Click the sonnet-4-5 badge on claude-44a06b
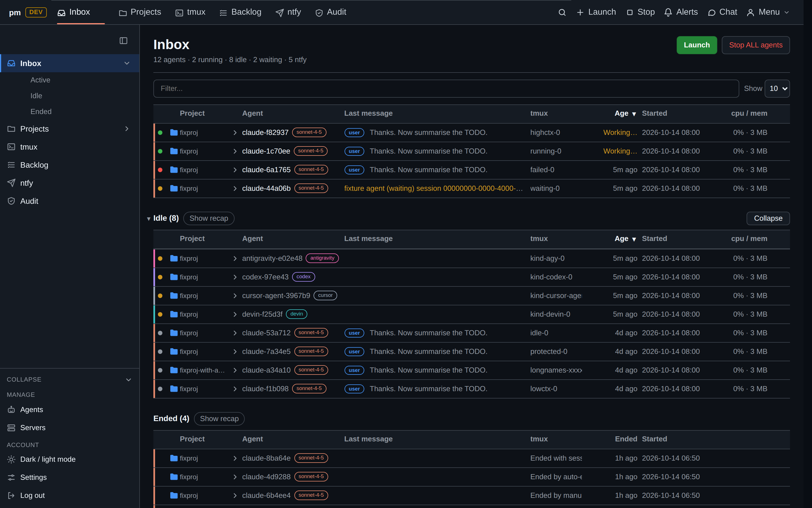Image resolution: width=812 pixels, height=508 pixels. tap(311, 188)
